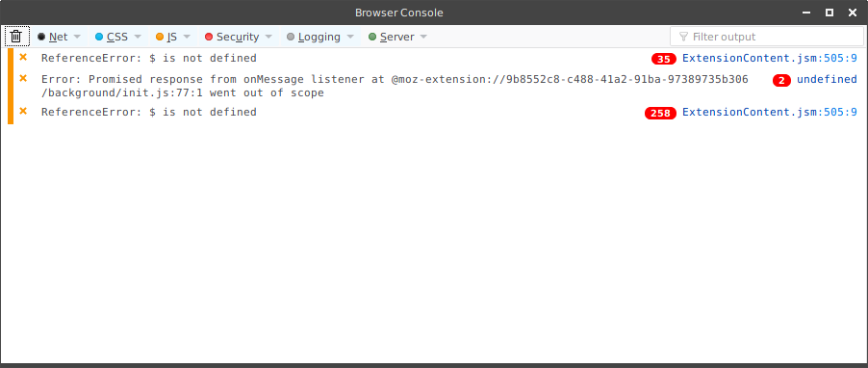Image resolution: width=868 pixels, height=368 pixels.
Task: Open first ExtensionContent.jsm:505:9 source link
Action: pyautogui.click(x=770, y=58)
